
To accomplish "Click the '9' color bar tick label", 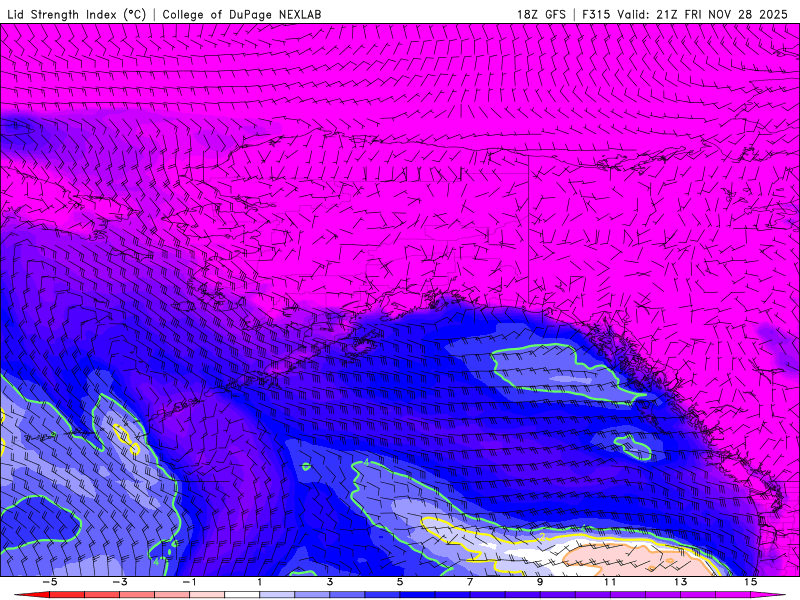I will click(540, 582).
